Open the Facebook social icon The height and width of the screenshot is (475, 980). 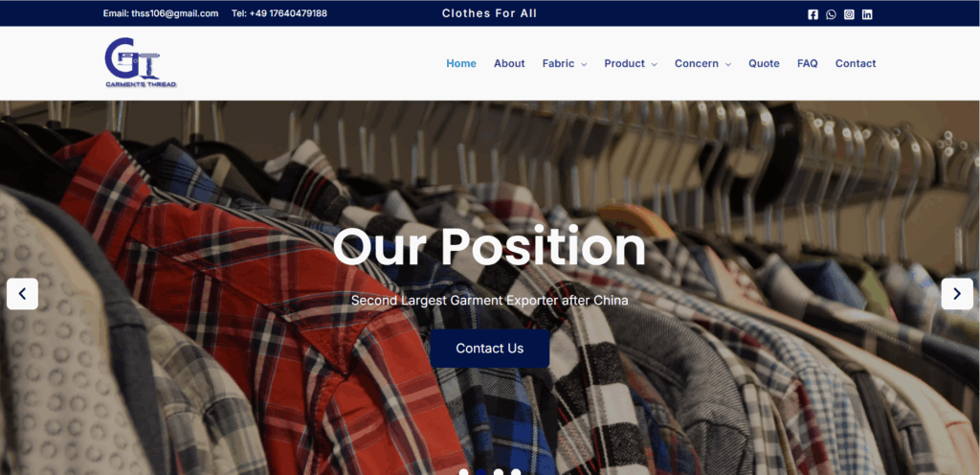pyautogui.click(x=813, y=14)
